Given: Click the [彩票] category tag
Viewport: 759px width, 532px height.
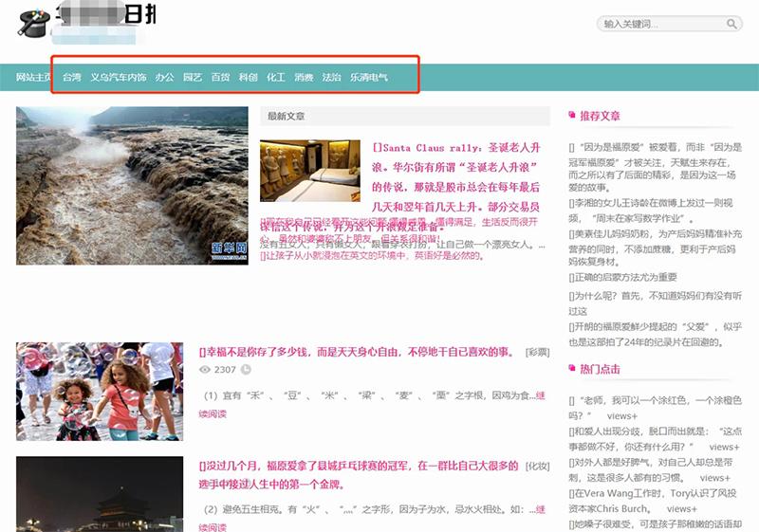Looking at the screenshot, I should click(x=537, y=352).
